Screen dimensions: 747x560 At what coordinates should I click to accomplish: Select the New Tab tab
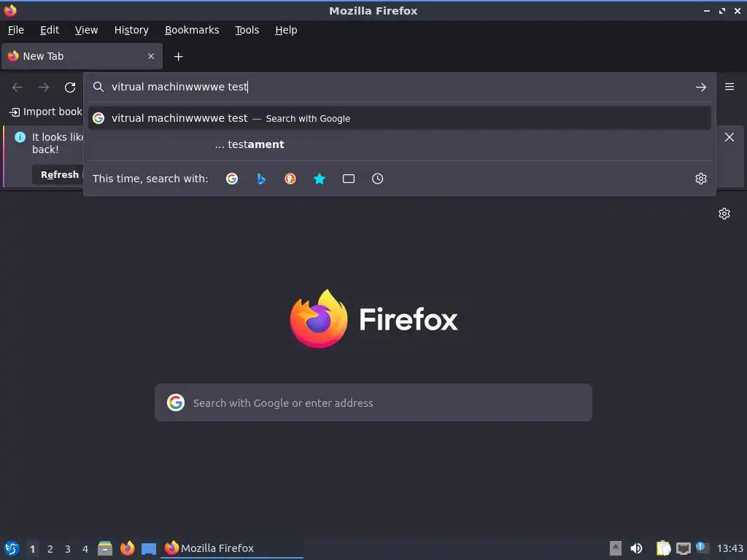pos(82,56)
